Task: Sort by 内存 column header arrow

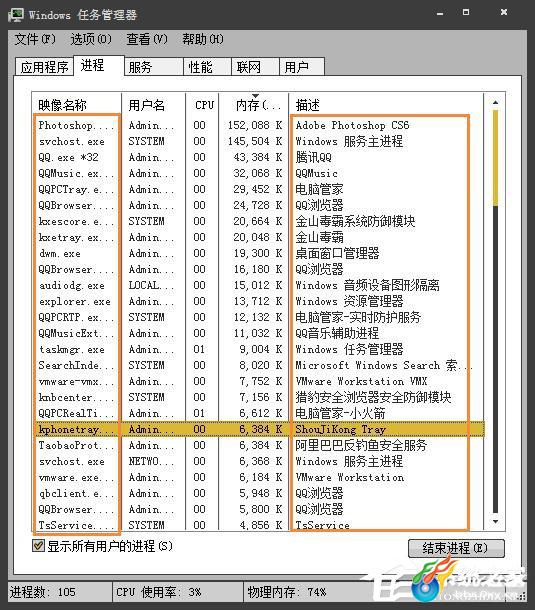Action: pyautogui.click(x=255, y=96)
